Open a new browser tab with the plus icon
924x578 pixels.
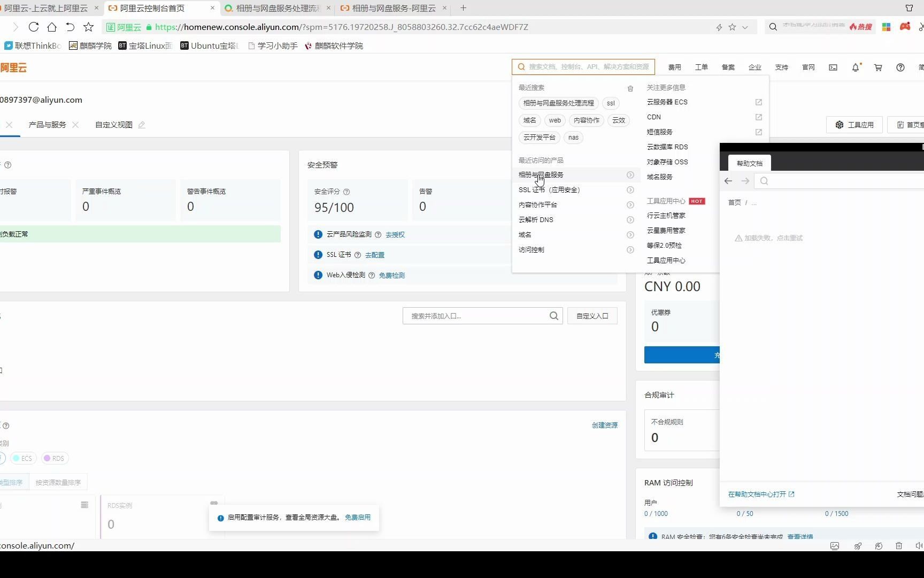pos(463,8)
